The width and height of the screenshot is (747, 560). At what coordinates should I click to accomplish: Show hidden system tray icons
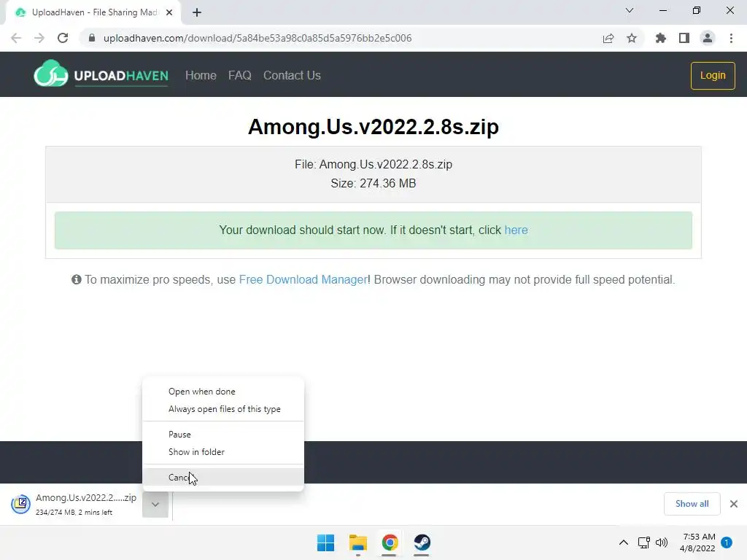[x=623, y=542]
